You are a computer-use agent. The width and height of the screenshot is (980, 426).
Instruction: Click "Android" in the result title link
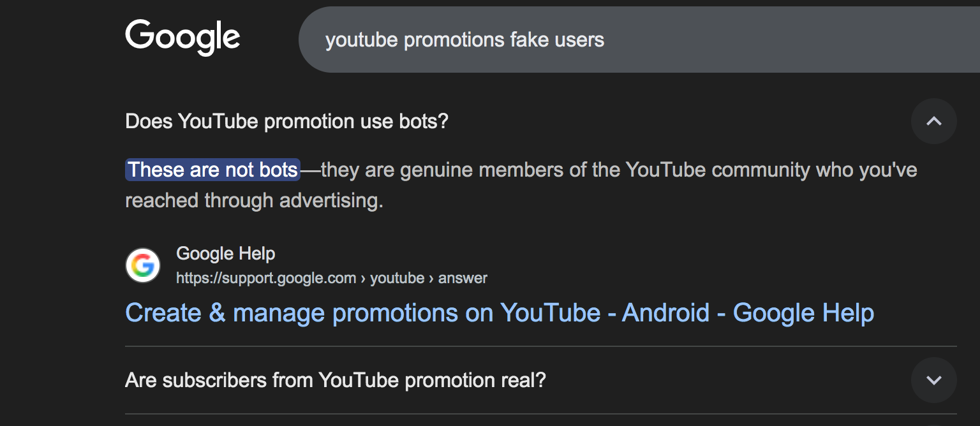(665, 313)
